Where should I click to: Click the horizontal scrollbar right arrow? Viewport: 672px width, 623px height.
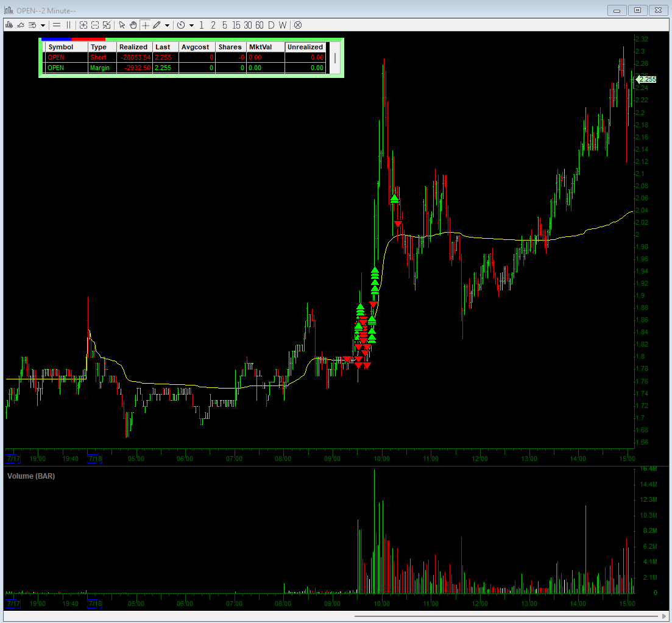665,616
